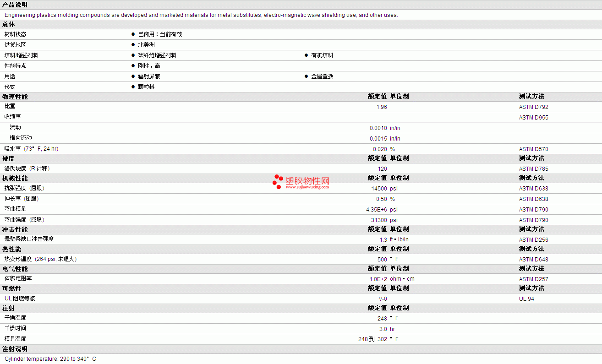Select the '比重' row label

10,106
